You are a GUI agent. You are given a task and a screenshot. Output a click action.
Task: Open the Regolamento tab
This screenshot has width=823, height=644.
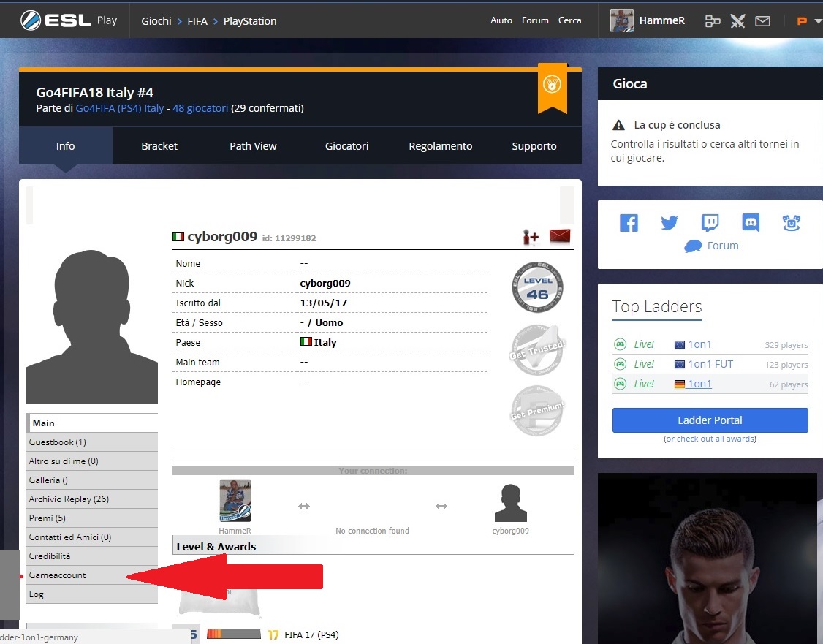(x=440, y=146)
